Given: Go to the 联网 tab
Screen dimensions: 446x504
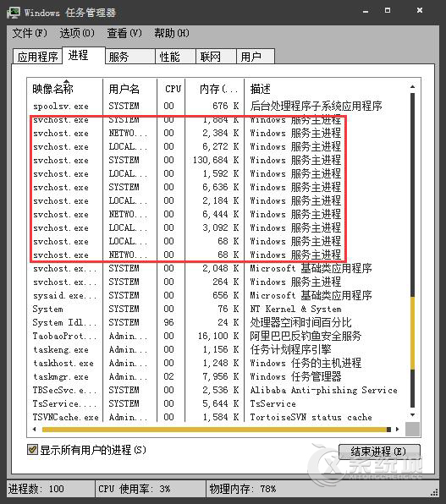Looking at the screenshot, I should [217, 57].
